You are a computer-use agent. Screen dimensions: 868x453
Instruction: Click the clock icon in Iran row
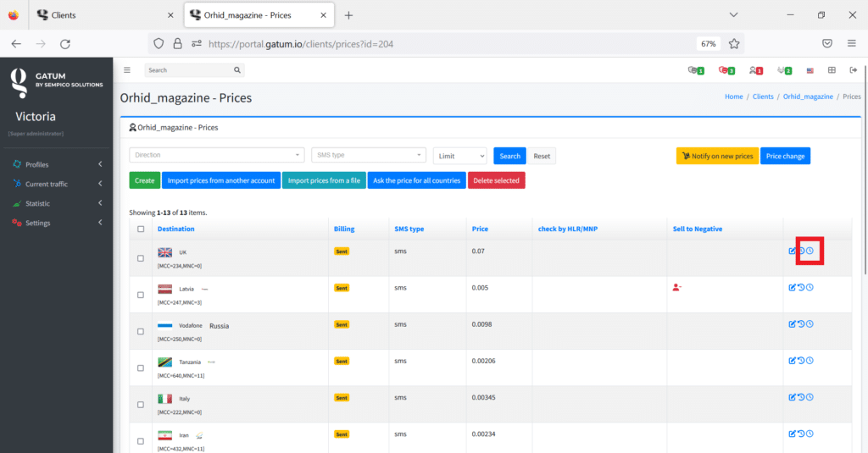coord(810,434)
